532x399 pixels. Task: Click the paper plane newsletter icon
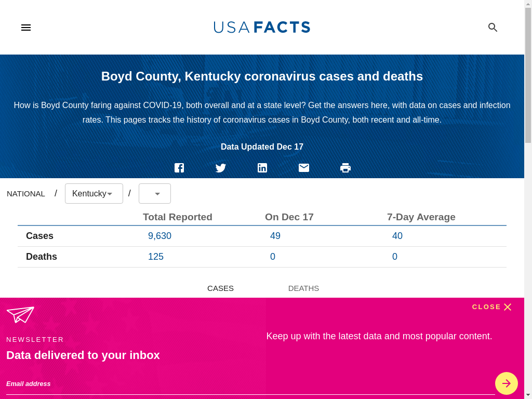click(x=20, y=314)
